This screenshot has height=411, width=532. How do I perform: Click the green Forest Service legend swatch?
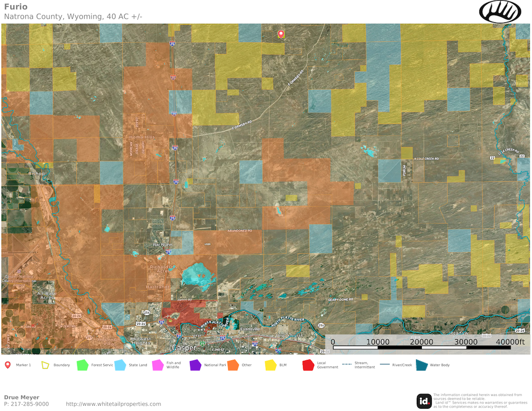click(x=82, y=365)
